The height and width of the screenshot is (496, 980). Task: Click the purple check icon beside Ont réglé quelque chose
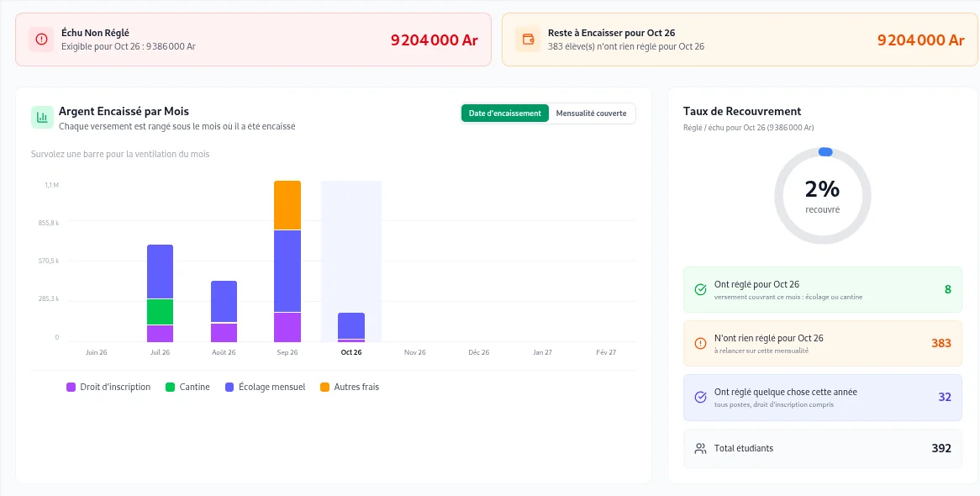click(701, 397)
